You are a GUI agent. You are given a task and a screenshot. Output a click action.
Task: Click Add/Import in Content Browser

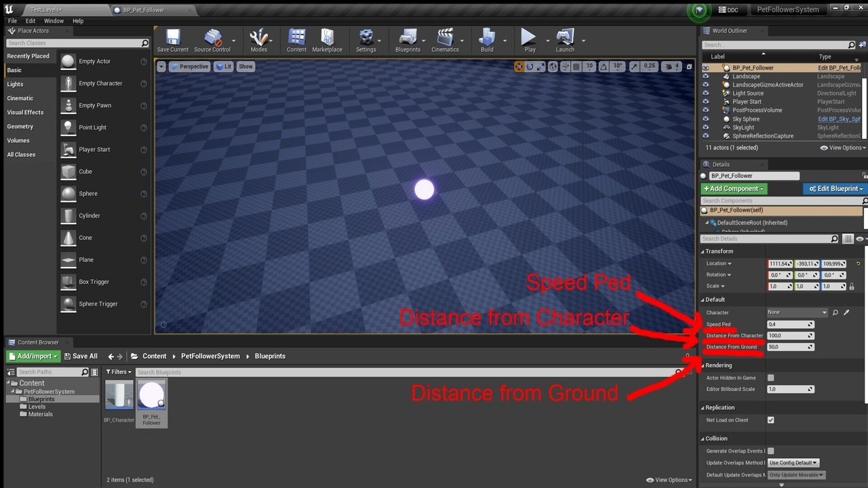point(33,357)
